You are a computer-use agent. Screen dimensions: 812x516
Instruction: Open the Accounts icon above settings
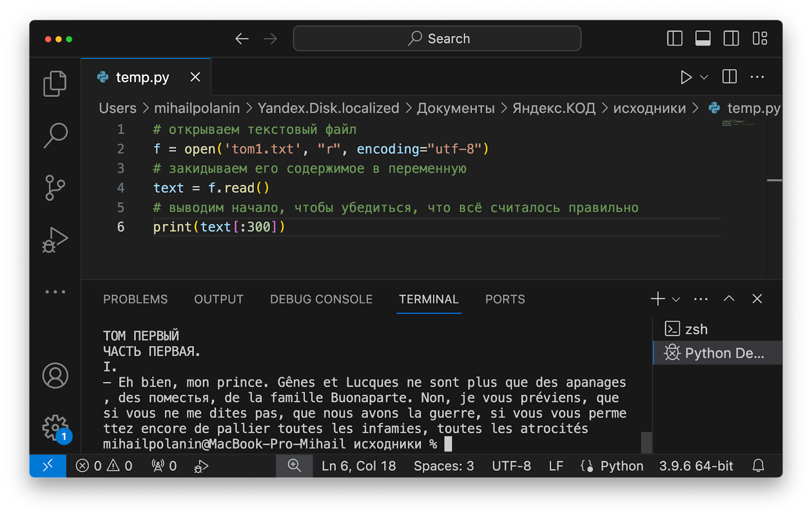pyautogui.click(x=55, y=375)
